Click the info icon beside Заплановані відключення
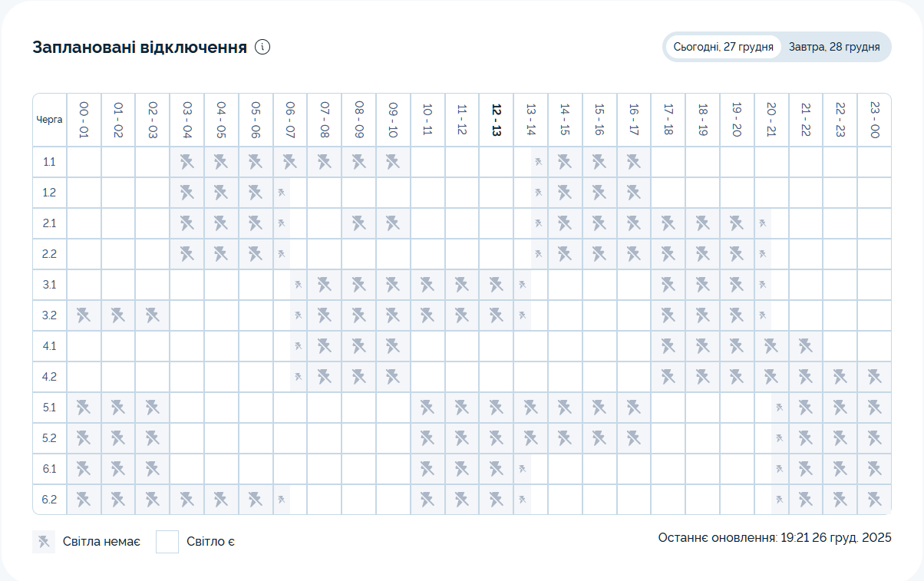 [x=262, y=48]
